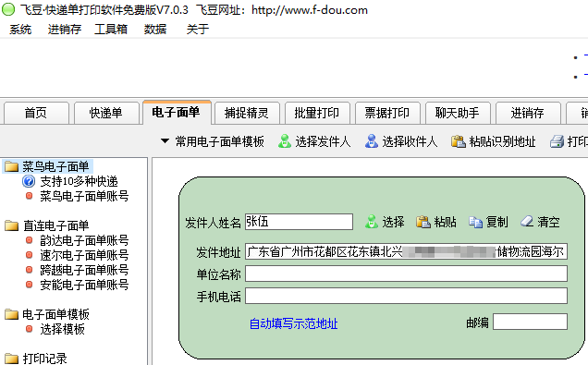Image resolution: width=588 pixels, height=365 pixels.
Task: Focus the 发件地址 input field
Action: [x=406, y=251]
